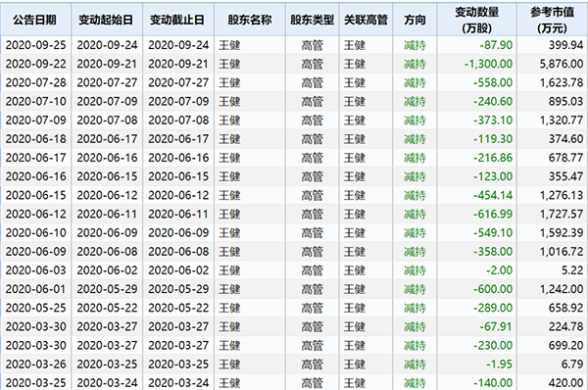Select announcement date 2020-06-18
The width and height of the screenshot is (588, 390).
pos(35,139)
